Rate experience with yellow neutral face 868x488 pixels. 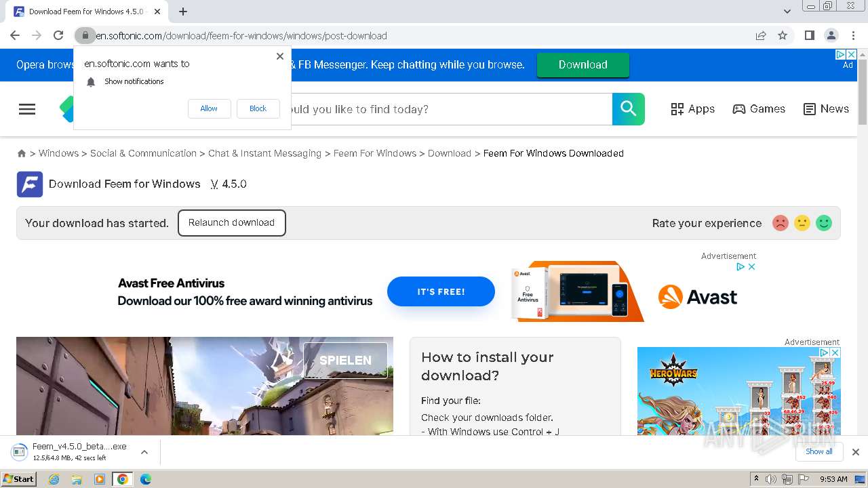[802, 223]
